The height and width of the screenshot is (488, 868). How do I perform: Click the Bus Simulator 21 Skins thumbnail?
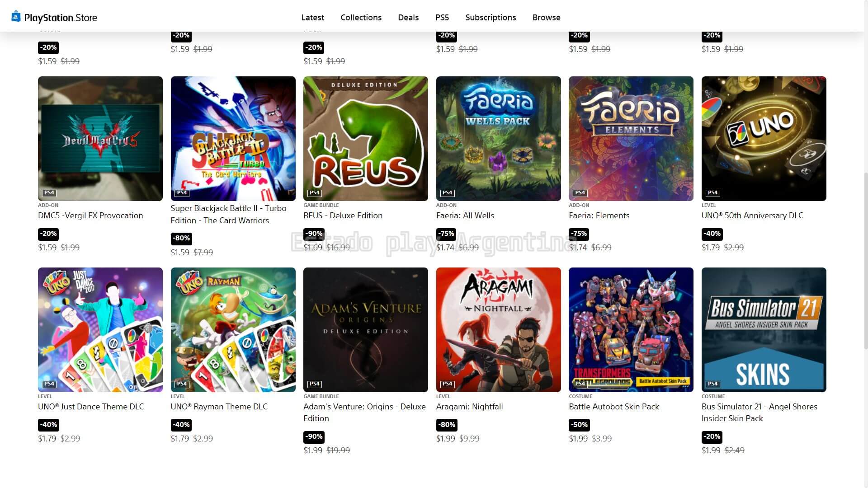coord(764,330)
